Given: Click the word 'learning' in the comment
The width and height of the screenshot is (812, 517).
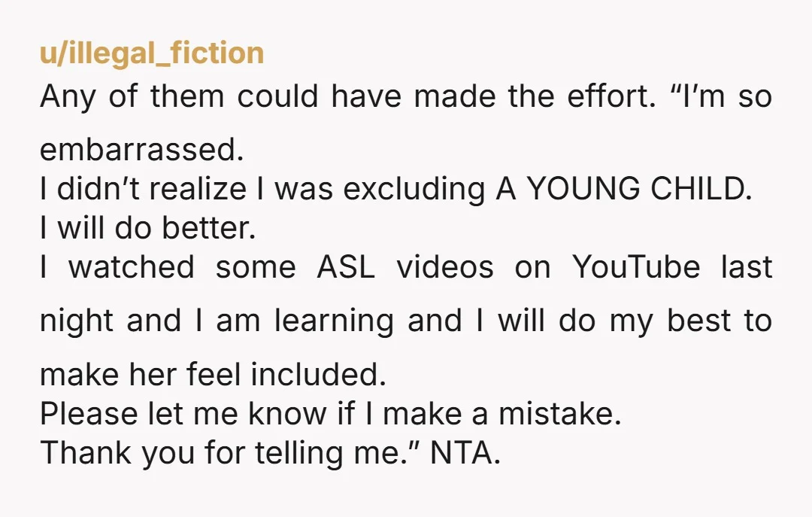Looking at the screenshot, I should [x=334, y=322].
